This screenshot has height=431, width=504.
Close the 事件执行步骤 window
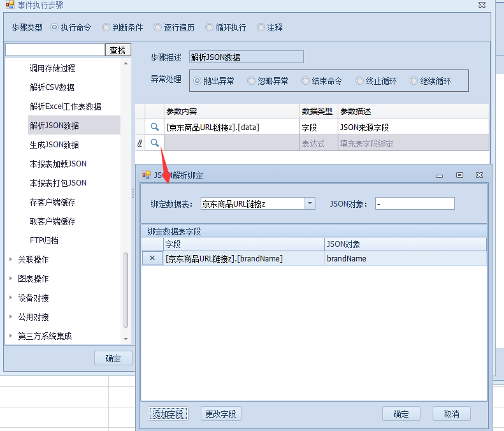(482, 5)
